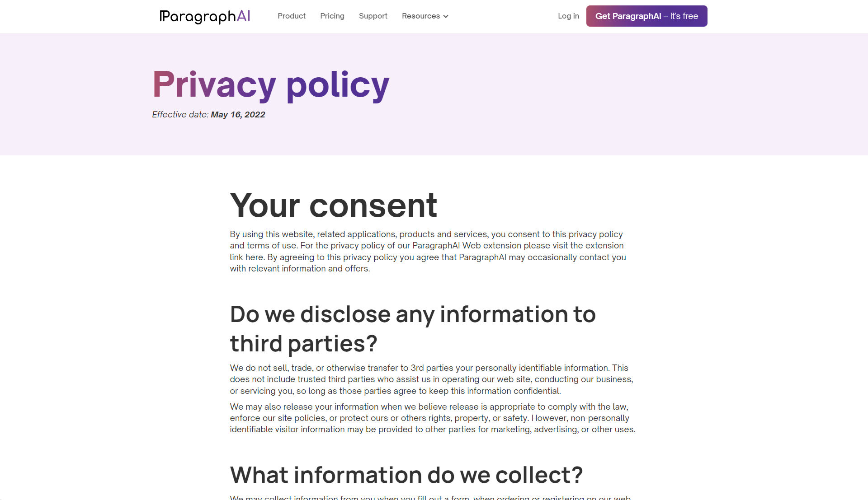The height and width of the screenshot is (500, 868).
Task: Click the word "here" in consent paragraph
Action: click(x=254, y=257)
